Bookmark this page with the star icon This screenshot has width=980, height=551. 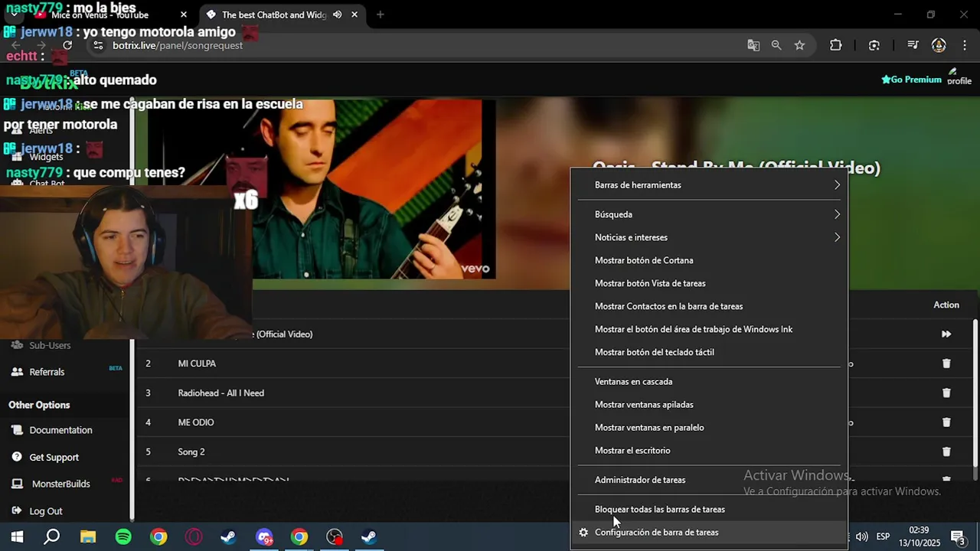click(799, 45)
